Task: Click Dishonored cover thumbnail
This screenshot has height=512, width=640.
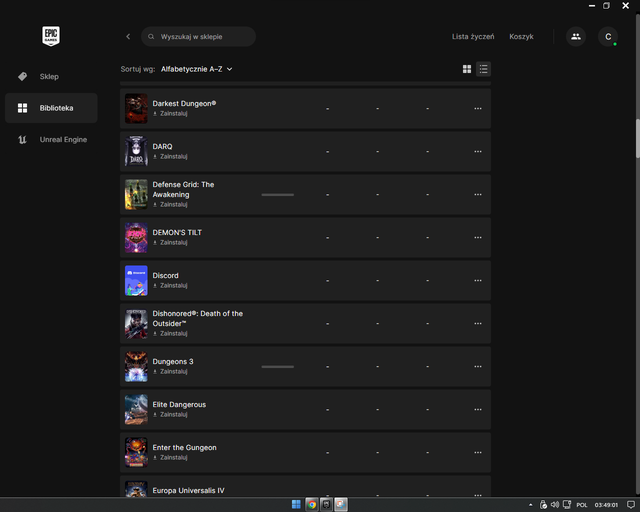Action: 136,324
